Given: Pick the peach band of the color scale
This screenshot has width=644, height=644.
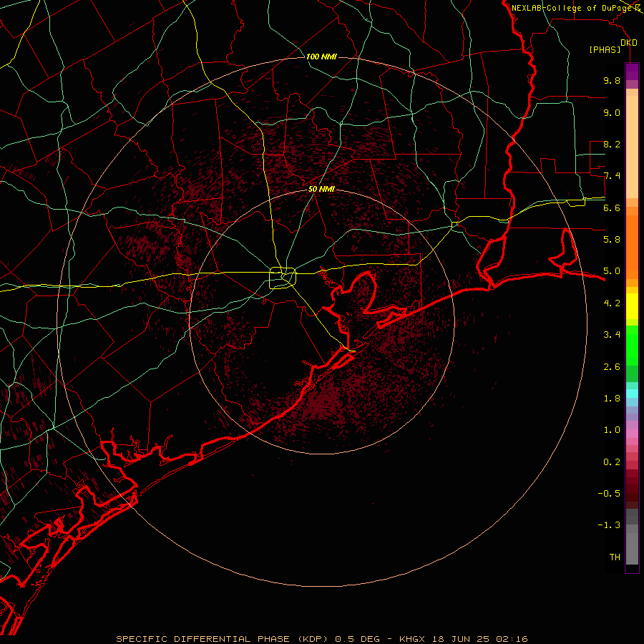Looking at the screenshot, I should click(x=632, y=147).
